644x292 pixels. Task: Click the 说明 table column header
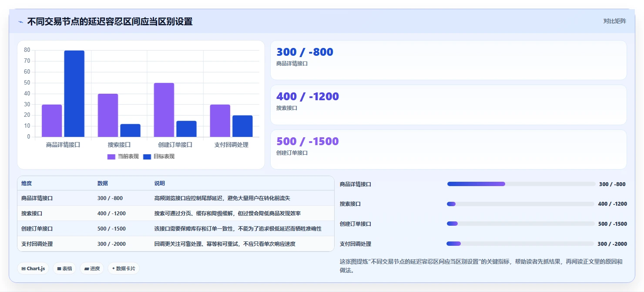pyautogui.click(x=160, y=183)
